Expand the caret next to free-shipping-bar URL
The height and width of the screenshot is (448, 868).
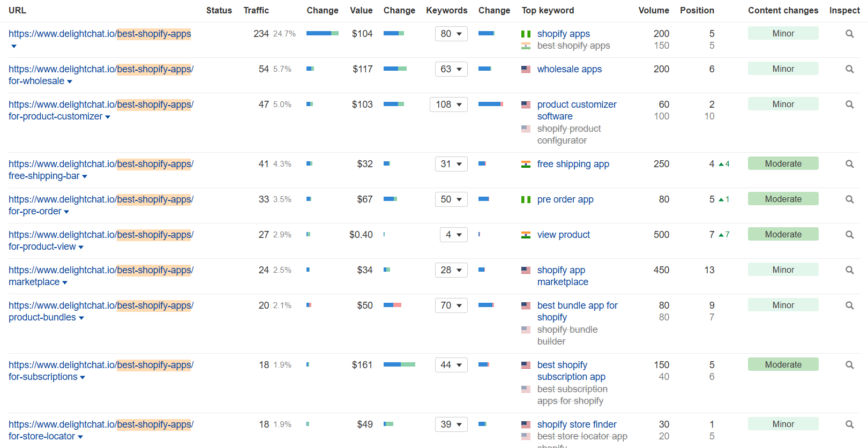(85, 176)
